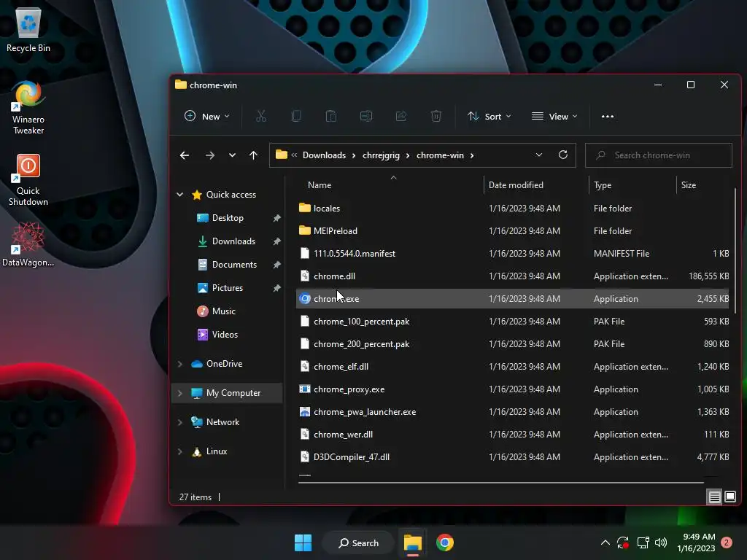Select the chrome.dll file
This screenshot has height=560, width=747.
(x=513, y=276)
